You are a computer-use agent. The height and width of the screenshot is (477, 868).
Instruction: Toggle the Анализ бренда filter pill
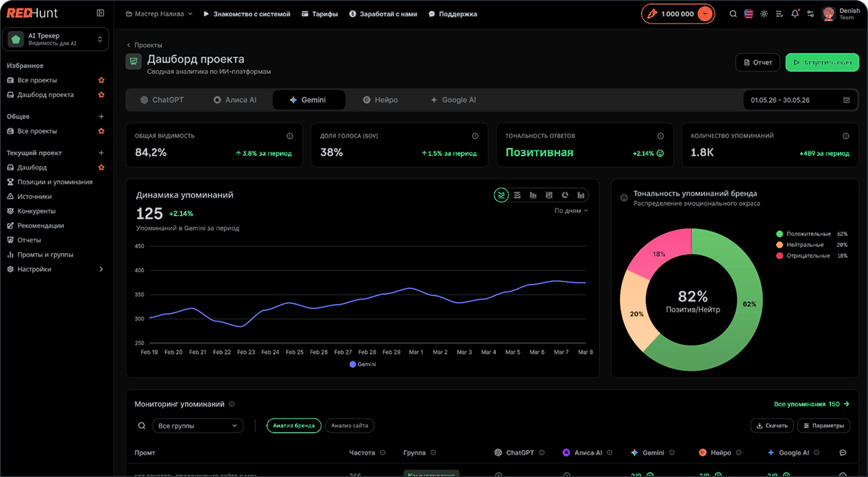[x=294, y=426]
